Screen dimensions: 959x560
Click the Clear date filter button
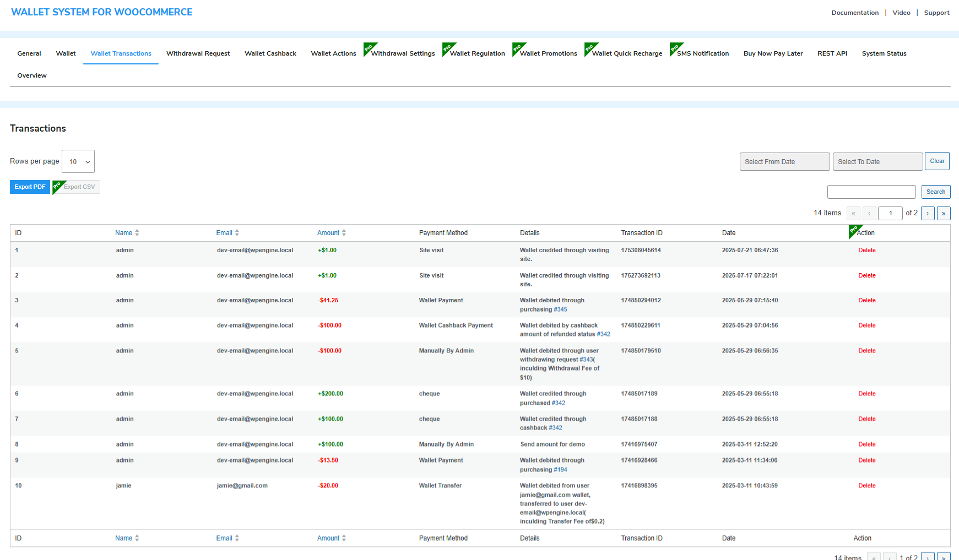click(x=937, y=161)
